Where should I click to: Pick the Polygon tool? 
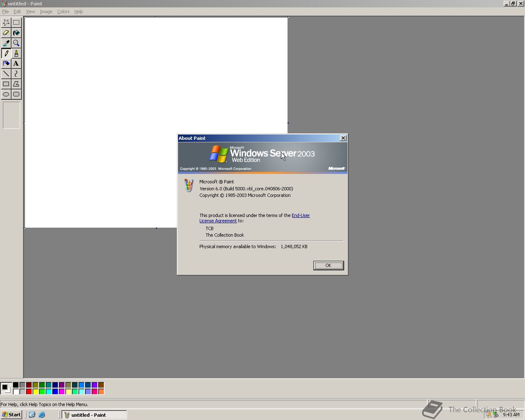[x=16, y=84]
